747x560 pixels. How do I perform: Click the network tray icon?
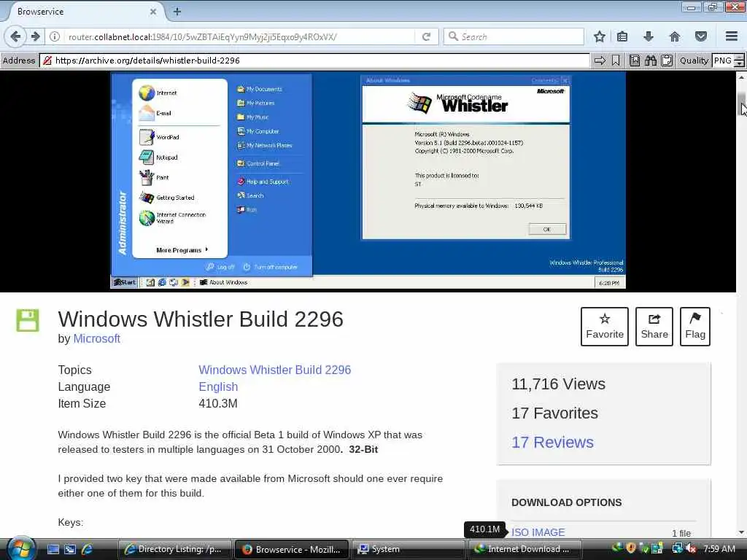point(677,548)
